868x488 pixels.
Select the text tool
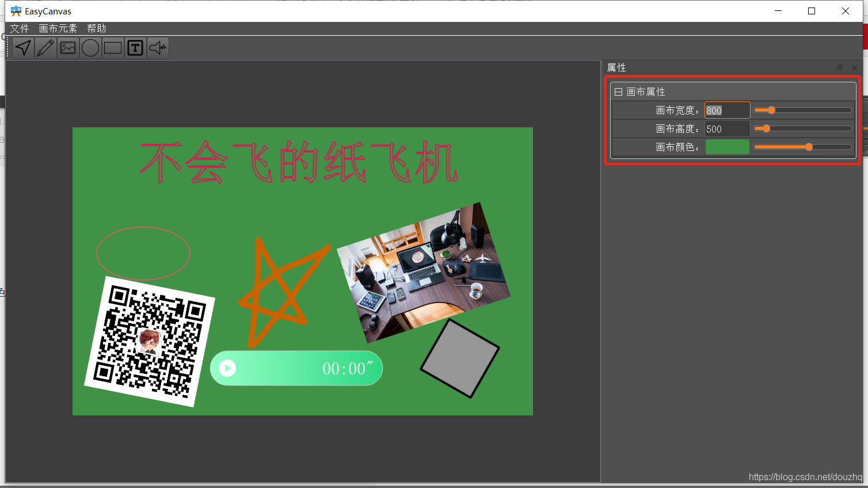pos(135,48)
